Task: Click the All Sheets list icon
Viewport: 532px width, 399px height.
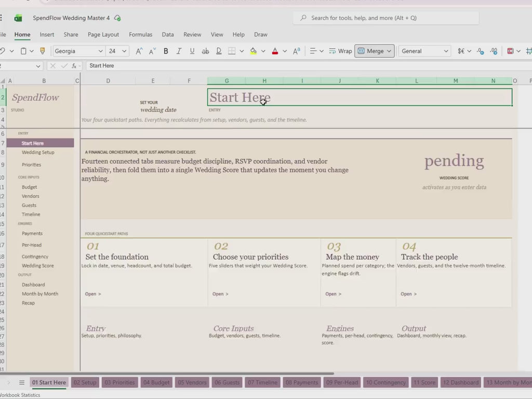Action: 22,382
